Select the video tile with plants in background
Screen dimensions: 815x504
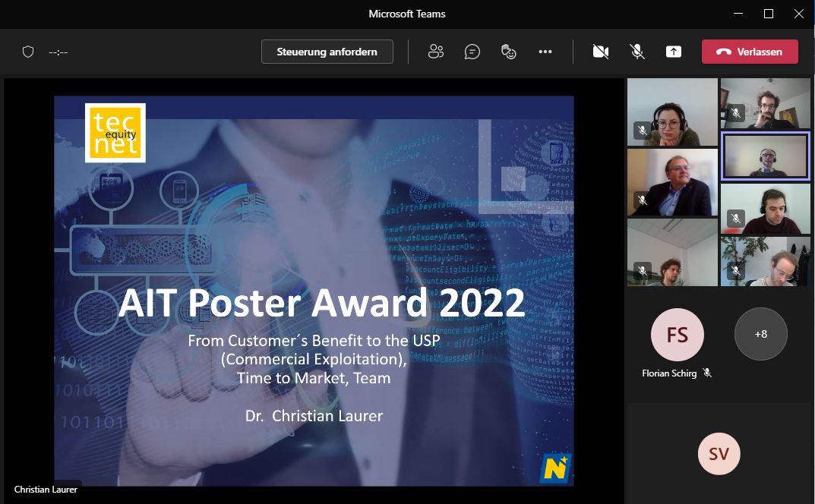[x=765, y=261]
